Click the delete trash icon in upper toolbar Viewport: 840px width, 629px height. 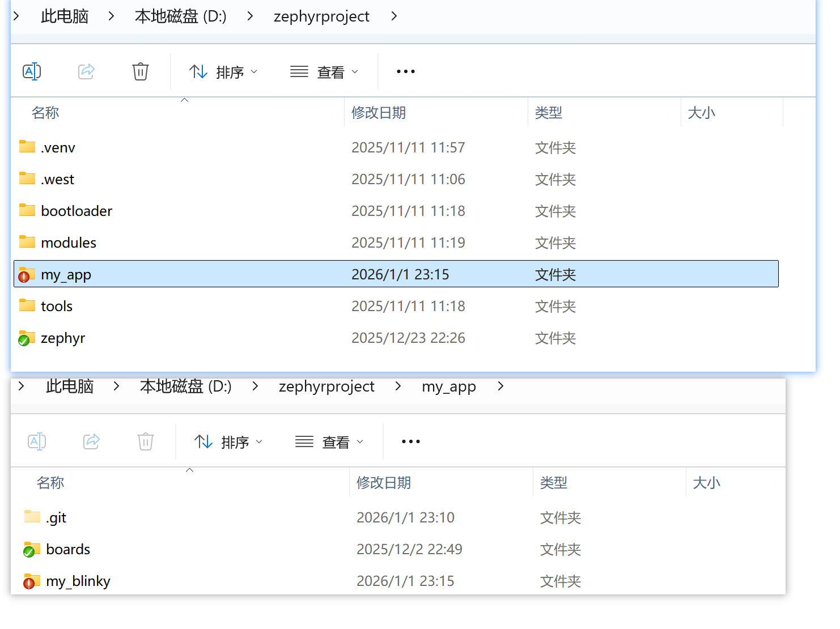(140, 71)
